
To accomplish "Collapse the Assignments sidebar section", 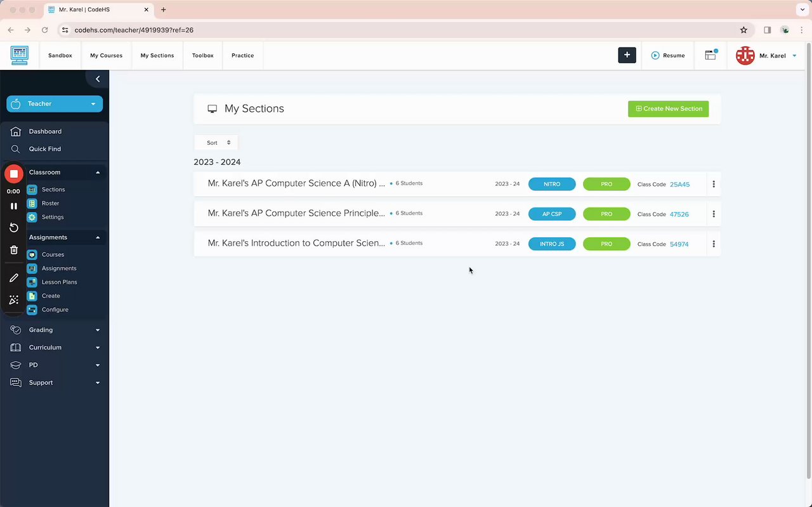I will (x=98, y=237).
